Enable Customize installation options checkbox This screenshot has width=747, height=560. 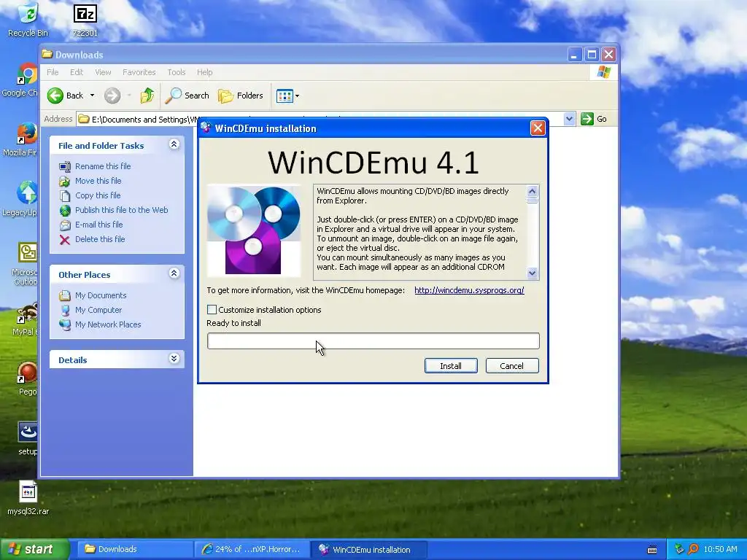(x=212, y=309)
